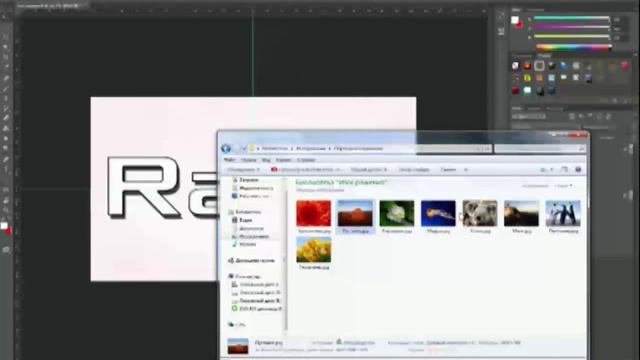Click foreground color swatch in Photoshop toolbar
Image resolution: width=640 pixels, height=360 pixels.
pyautogui.click(x=4, y=226)
